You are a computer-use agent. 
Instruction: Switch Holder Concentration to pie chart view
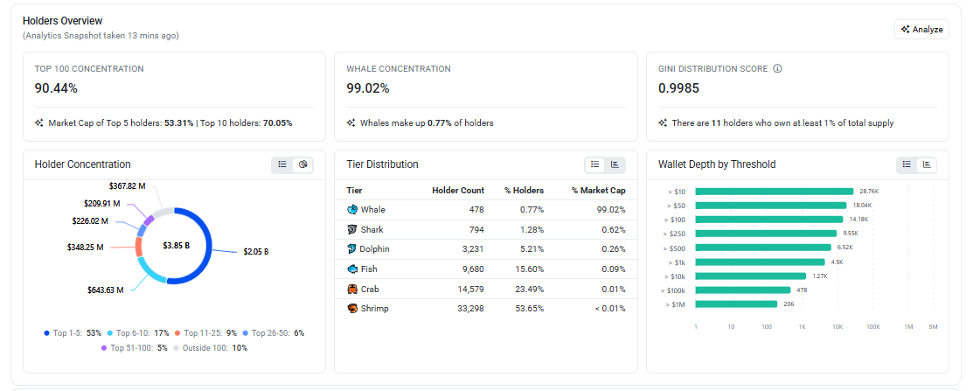pyautogui.click(x=303, y=164)
